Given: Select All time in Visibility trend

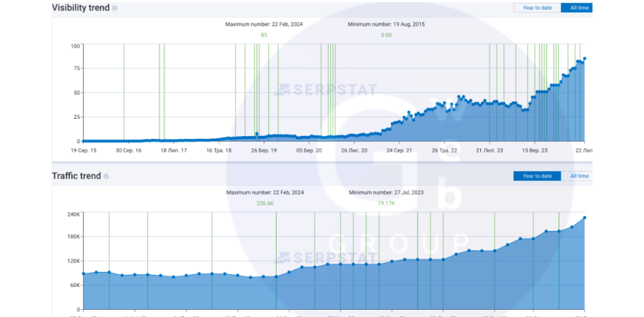Looking at the screenshot, I should tap(576, 8).
